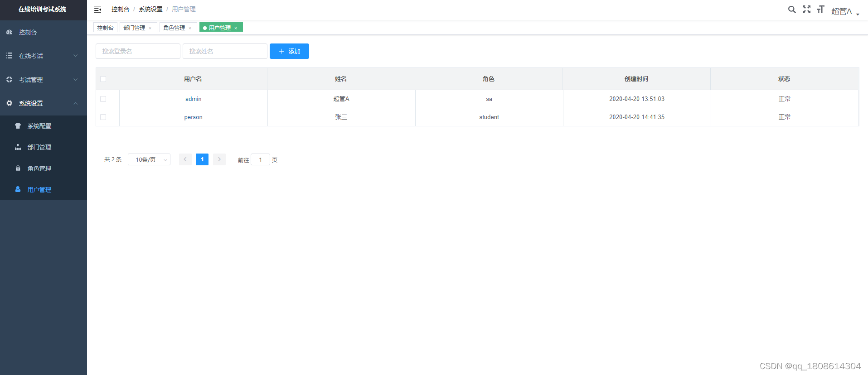
Task: Collapse sidebar with hamburger icon
Action: pos(97,10)
